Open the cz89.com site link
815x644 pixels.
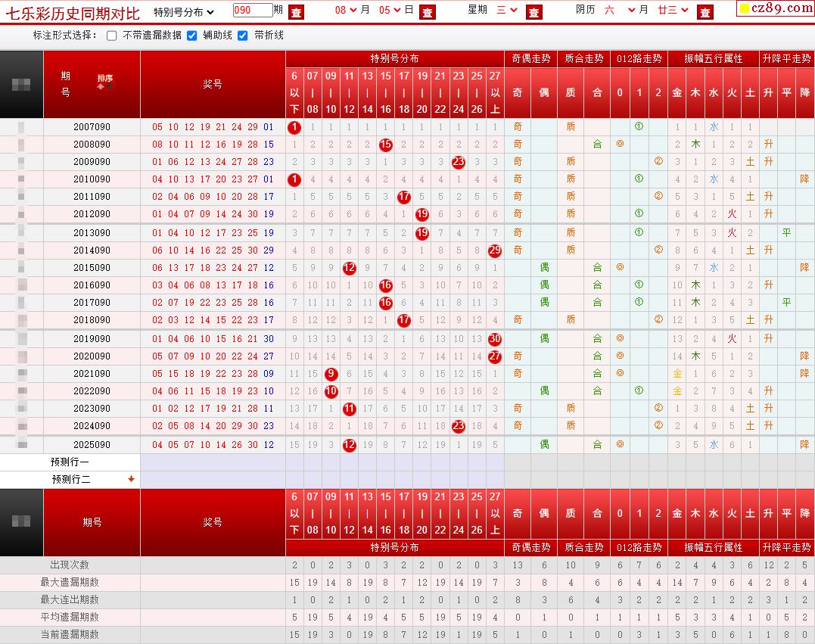point(776,8)
